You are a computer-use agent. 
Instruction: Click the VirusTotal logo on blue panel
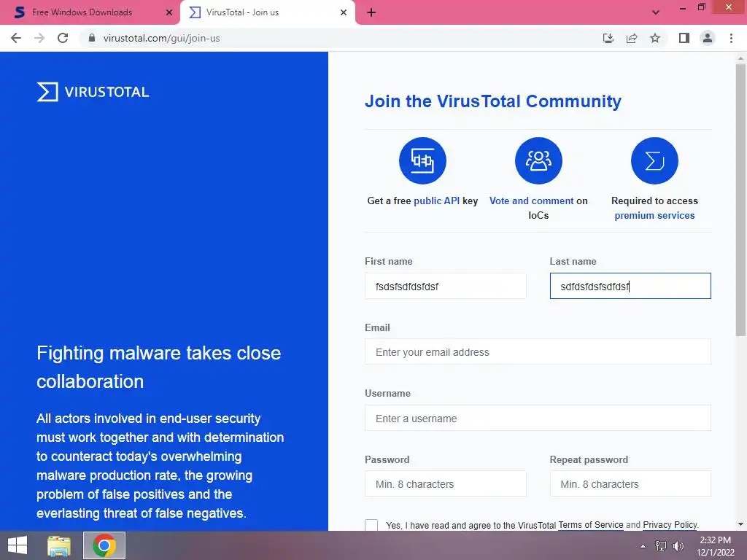[93, 92]
